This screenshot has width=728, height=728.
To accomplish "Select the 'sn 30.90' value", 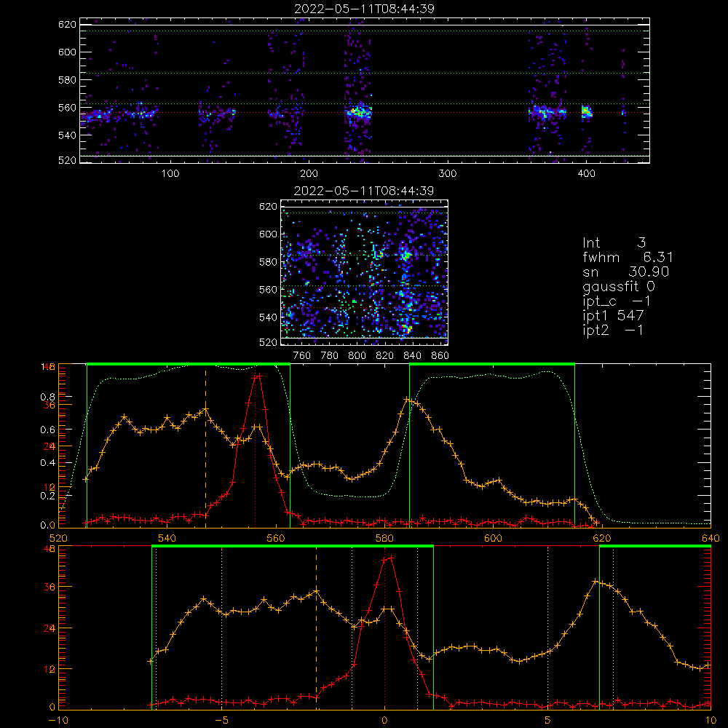I will pos(625,272).
